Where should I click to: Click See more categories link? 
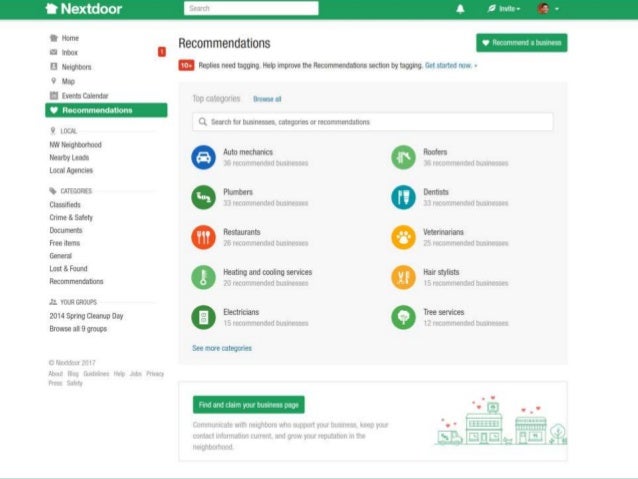(222, 348)
